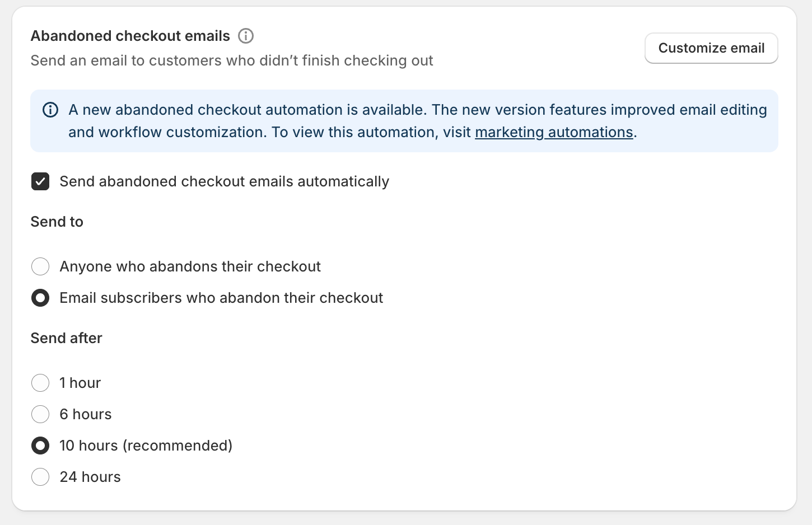
Task: Click the '1 hour' label text
Action: pos(80,383)
